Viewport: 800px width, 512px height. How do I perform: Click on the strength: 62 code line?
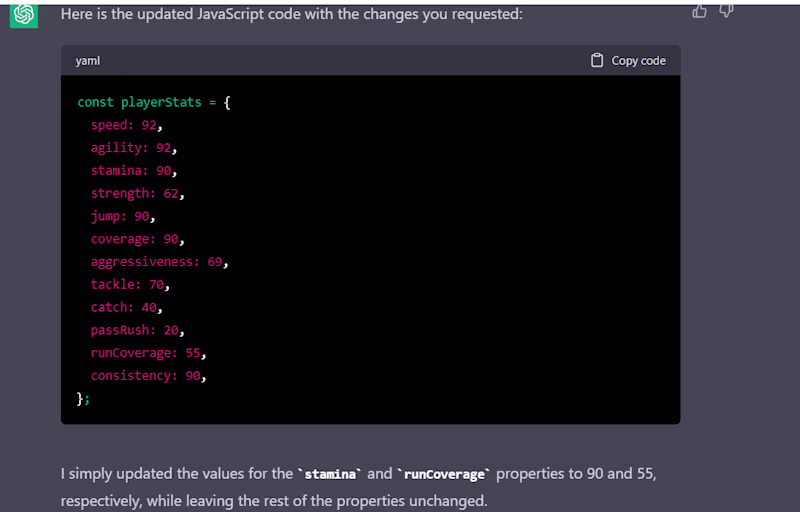click(x=137, y=193)
